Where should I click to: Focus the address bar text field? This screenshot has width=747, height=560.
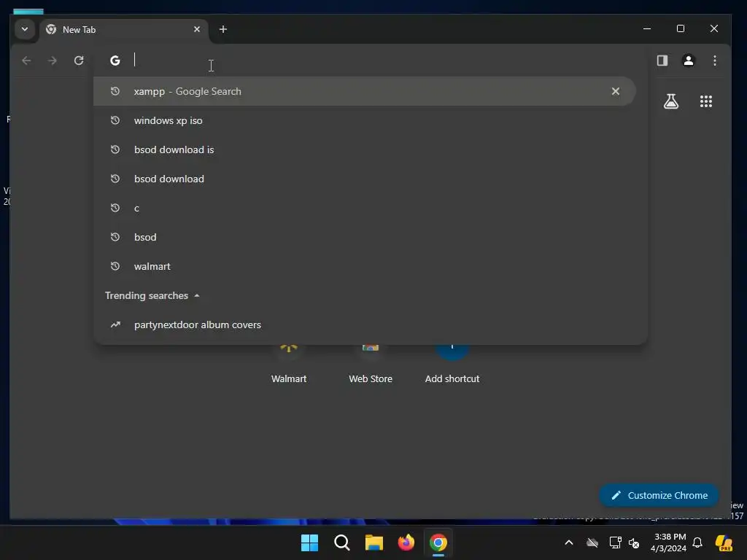pos(371,61)
